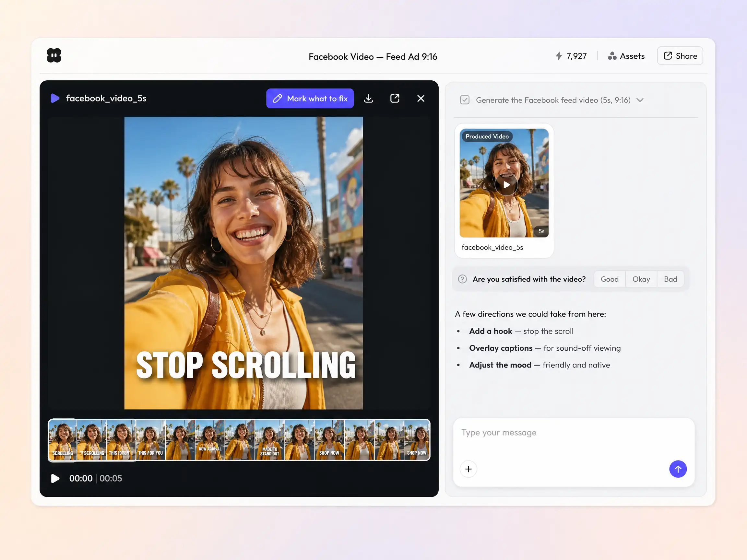Click the purple play icon beside filename

[55, 98]
